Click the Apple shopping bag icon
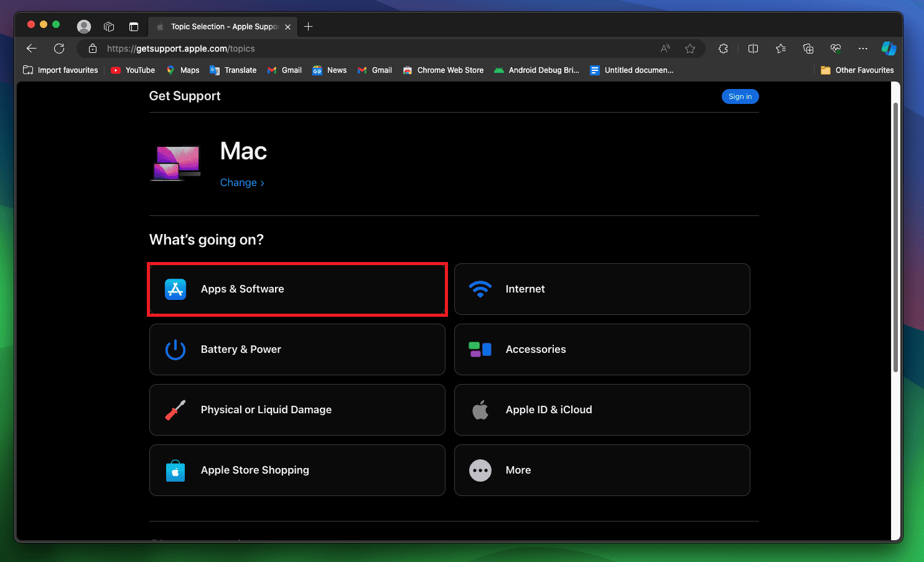924x562 pixels. pos(175,471)
